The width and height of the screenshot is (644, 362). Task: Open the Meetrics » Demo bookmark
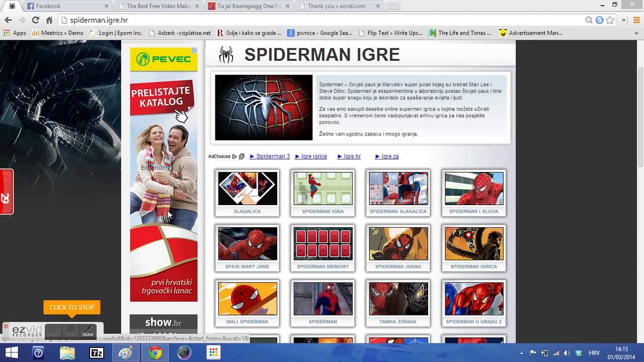57,33
